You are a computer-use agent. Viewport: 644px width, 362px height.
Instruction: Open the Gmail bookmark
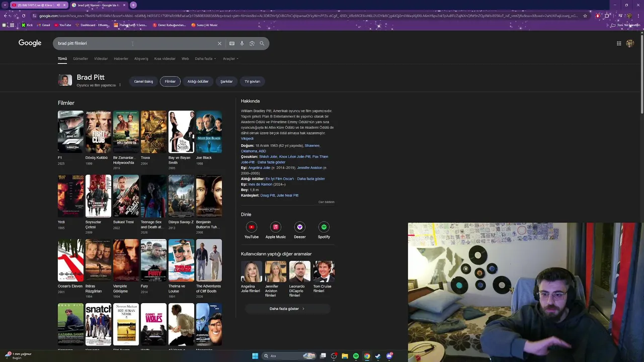coord(43,25)
